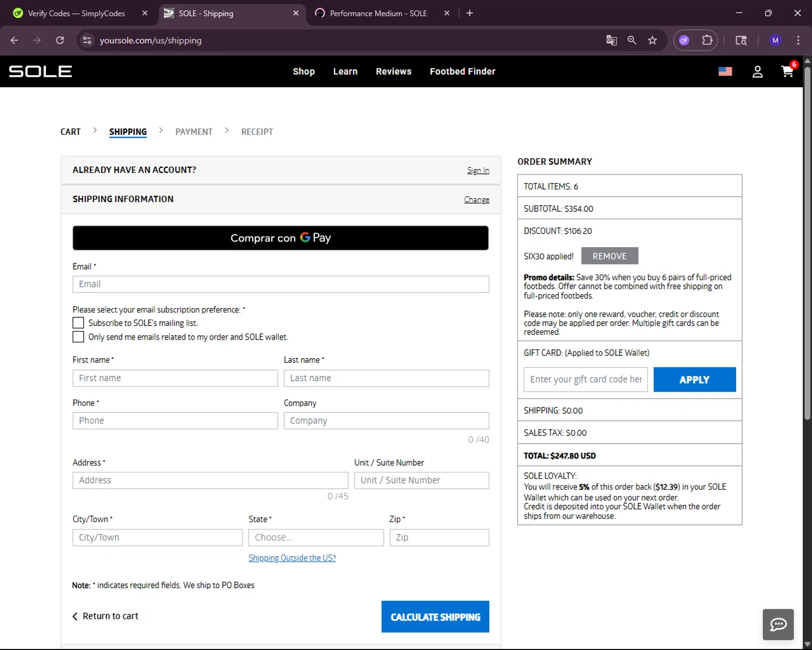Open Footbed Finder
Image resolution: width=812 pixels, height=650 pixels.
(463, 71)
